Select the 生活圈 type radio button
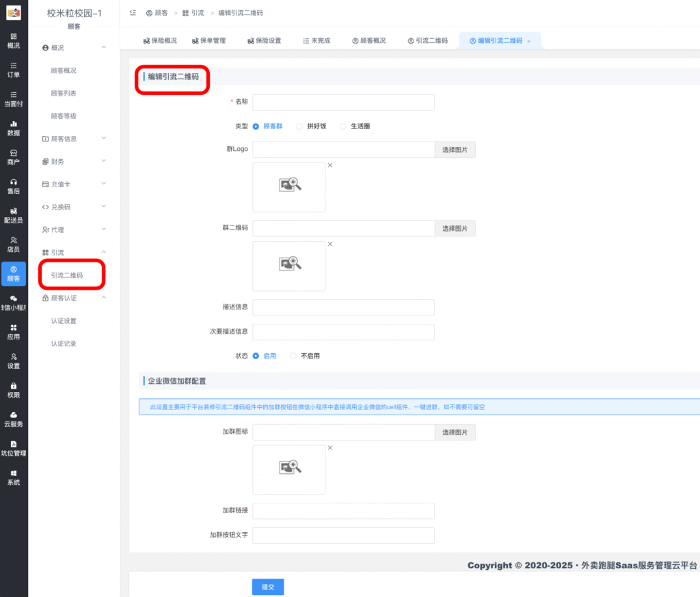700x597 pixels. (x=343, y=126)
